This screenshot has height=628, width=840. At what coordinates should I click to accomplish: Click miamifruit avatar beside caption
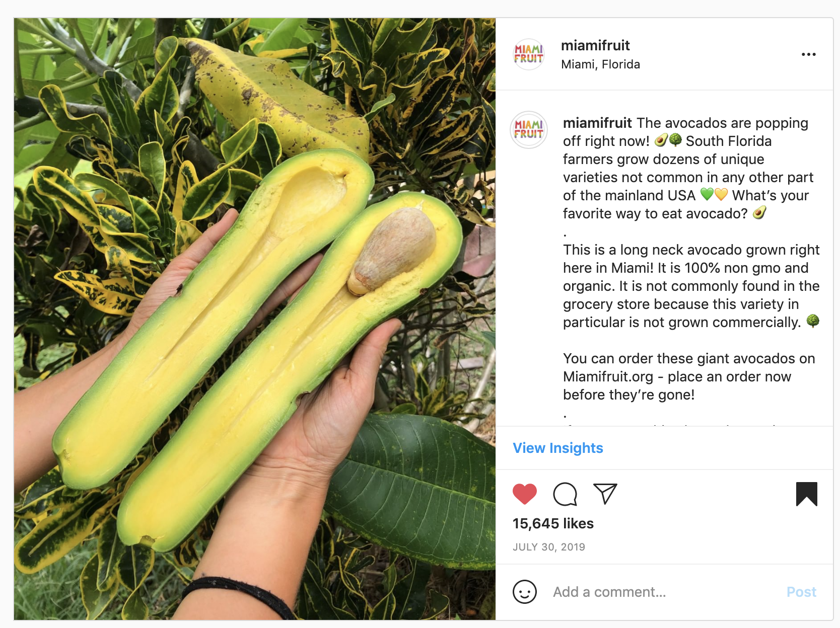click(x=528, y=130)
